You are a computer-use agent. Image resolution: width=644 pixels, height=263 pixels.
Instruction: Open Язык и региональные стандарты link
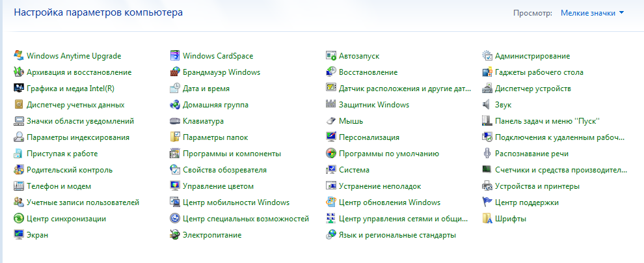click(397, 236)
